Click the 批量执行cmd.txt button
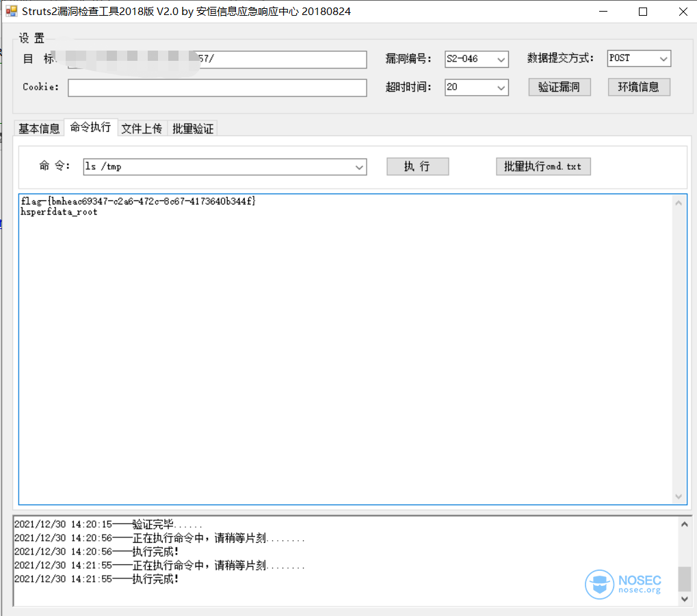Image resolution: width=697 pixels, height=616 pixels. click(x=543, y=167)
